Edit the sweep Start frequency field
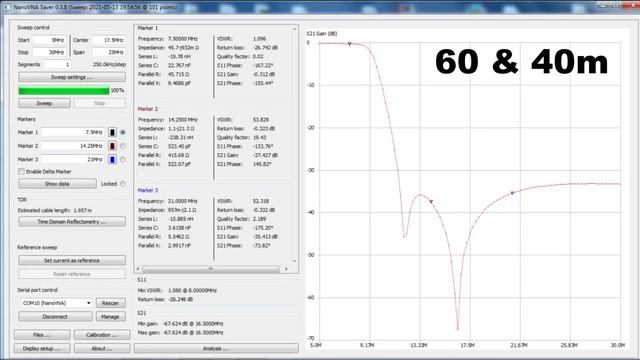 pyautogui.click(x=49, y=40)
